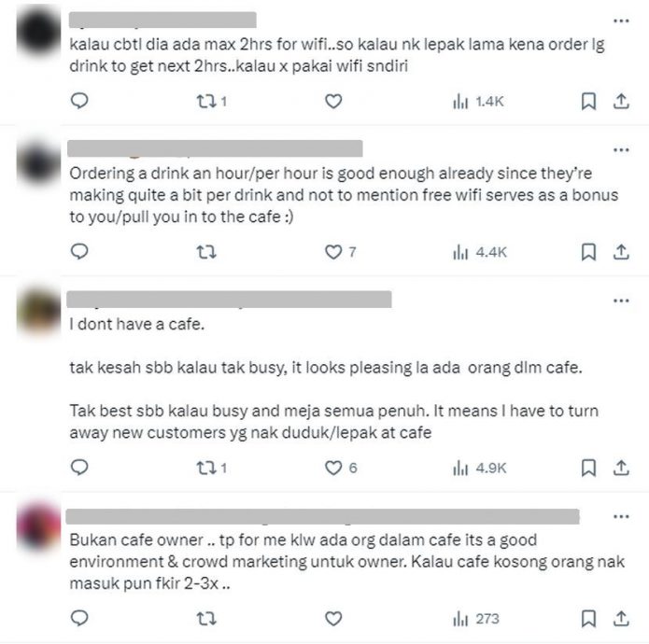This screenshot has height=644, width=649.
Task: Retweet the 'Ordering a drink an hour' tweet
Action: pyautogui.click(x=206, y=252)
